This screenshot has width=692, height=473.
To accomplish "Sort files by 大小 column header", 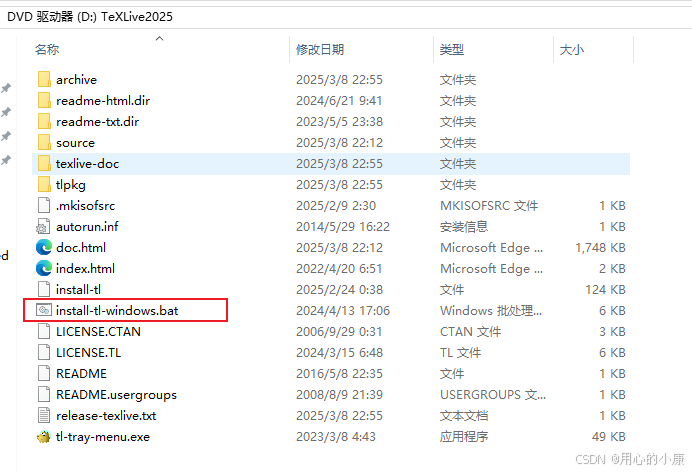I will click(x=572, y=49).
